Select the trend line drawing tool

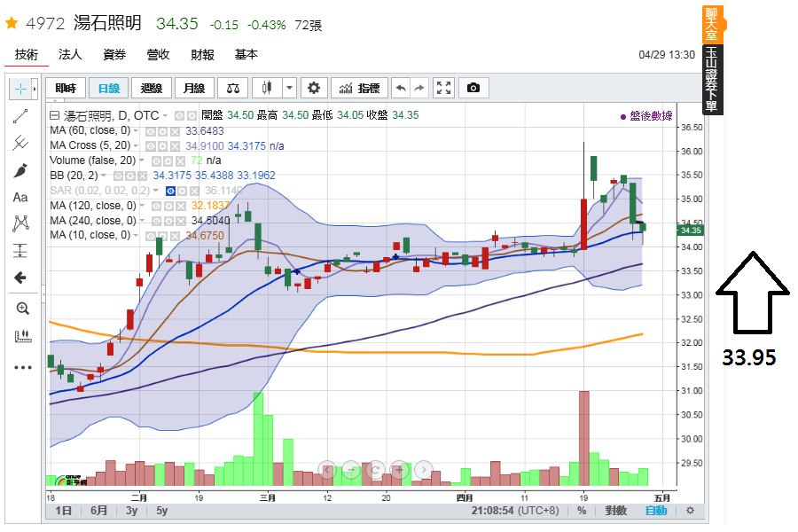[20, 116]
